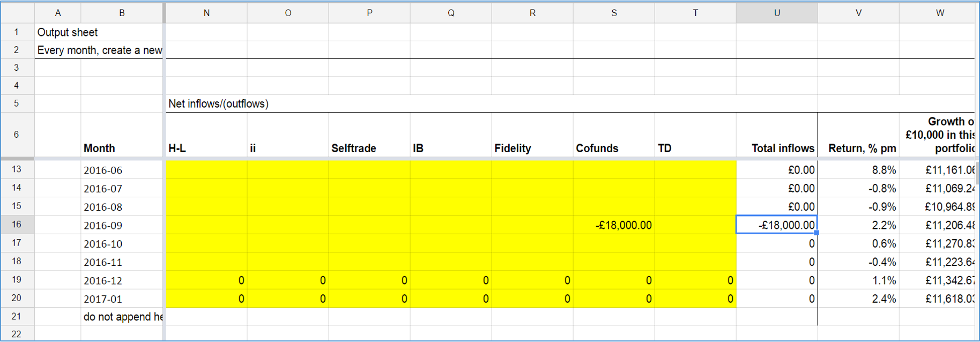Select the yellow H-L cell for 2016-09
The width and height of the screenshot is (980, 342).
click(x=206, y=225)
